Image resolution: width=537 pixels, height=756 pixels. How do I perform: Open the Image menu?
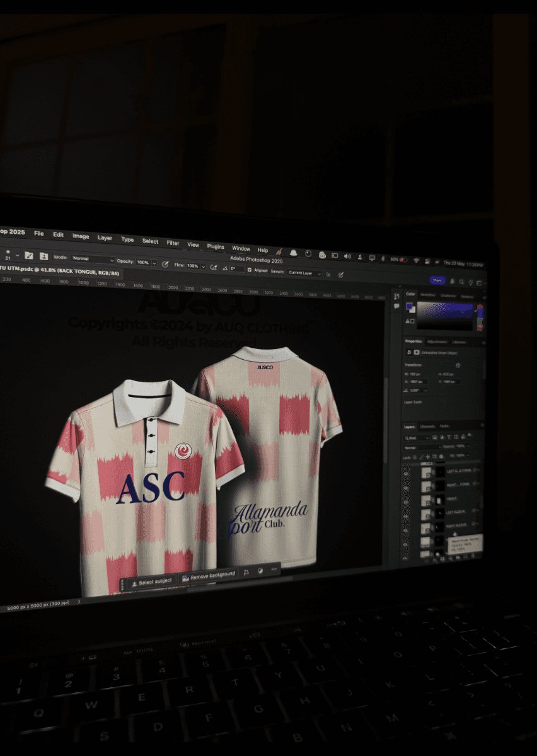(x=81, y=236)
